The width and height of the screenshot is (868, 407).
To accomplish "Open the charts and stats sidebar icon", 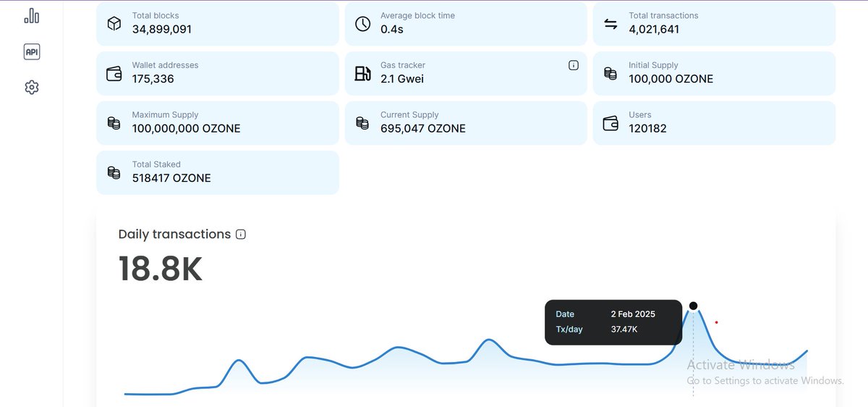I will tap(31, 15).
